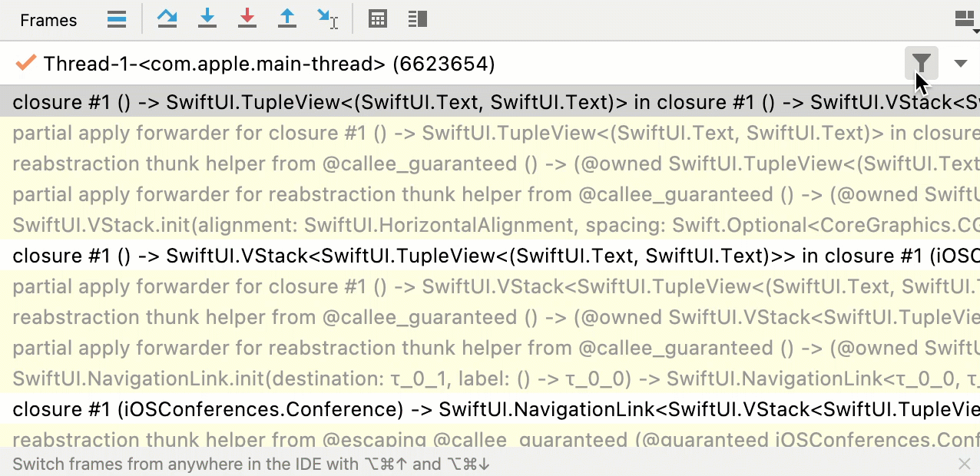The width and height of the screenshot is (980, 476).
Task: Select the highlighted closure #1 TupleView frame
Action: (x=490, y=102)
